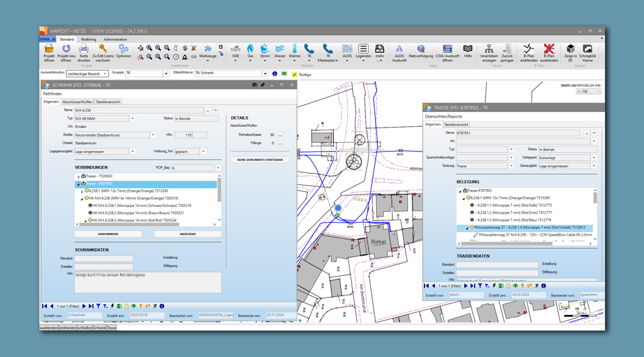Open the Karte drucken print tool
This screenshot has width=644, height=357.
tap(84, 49)
